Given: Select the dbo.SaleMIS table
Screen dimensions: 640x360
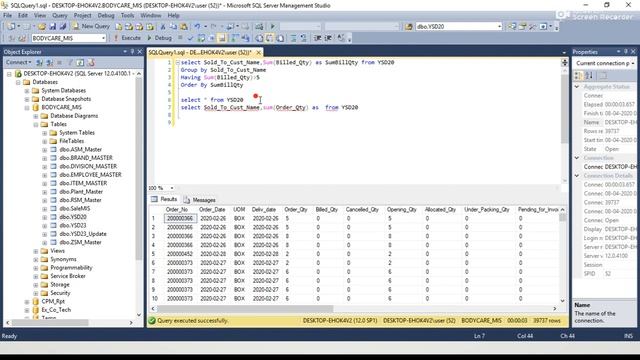Looking at the screenshot, I should tap(74, 209).
